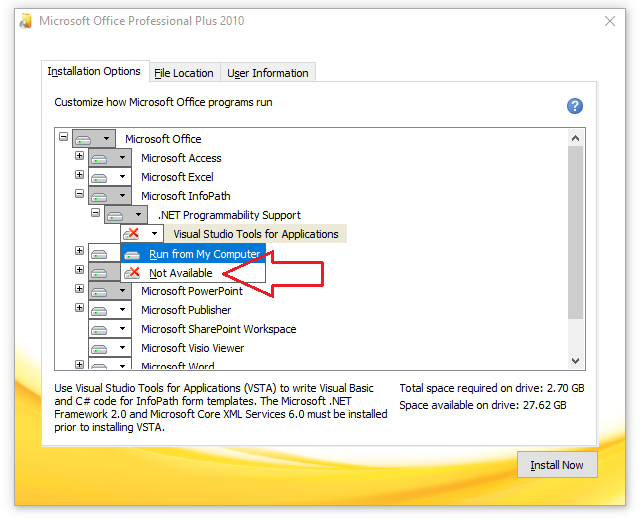Click drive icon beside Microsoft SharePoint Workspace
This screenshot has width=644, height=519.
99,329
